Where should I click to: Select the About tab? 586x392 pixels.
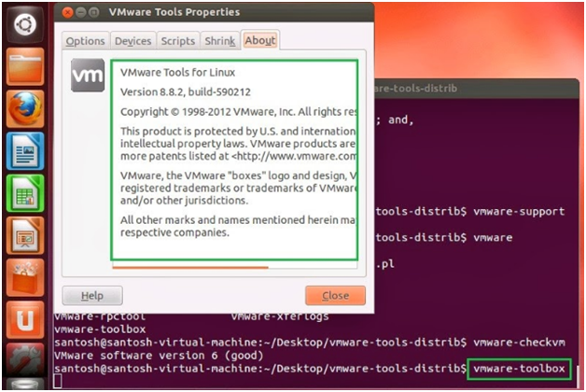click(x=260, y=40)
